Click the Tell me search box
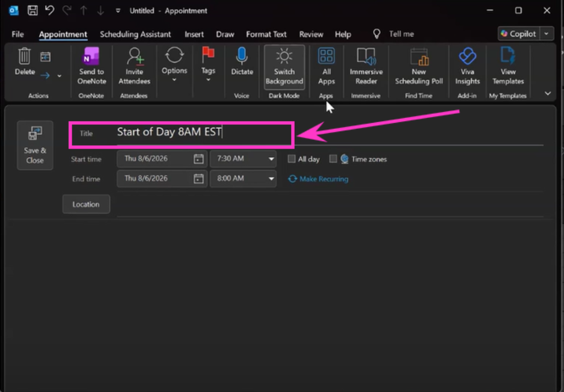The width and height of the screenshot is (564, 392). pyautogui.click(x=401, y=34)
